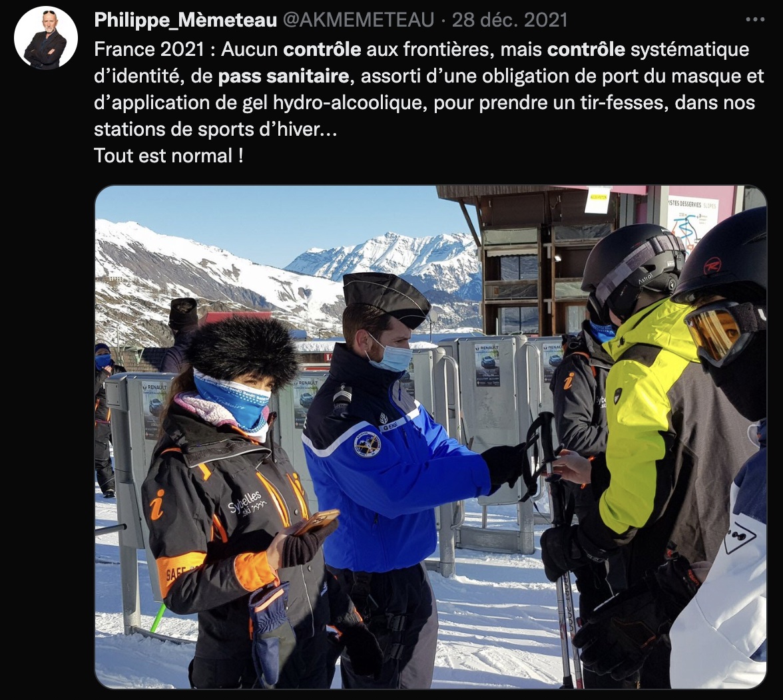Image resolution: width=783 pixels, height=700 pixels.
Task: Click the gendarme's shoulder badge emblem
Action: 367,444
